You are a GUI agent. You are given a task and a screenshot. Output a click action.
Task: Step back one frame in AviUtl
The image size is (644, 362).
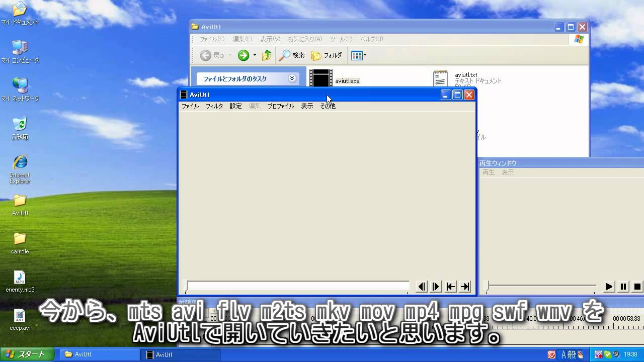[x=422, y=287]
